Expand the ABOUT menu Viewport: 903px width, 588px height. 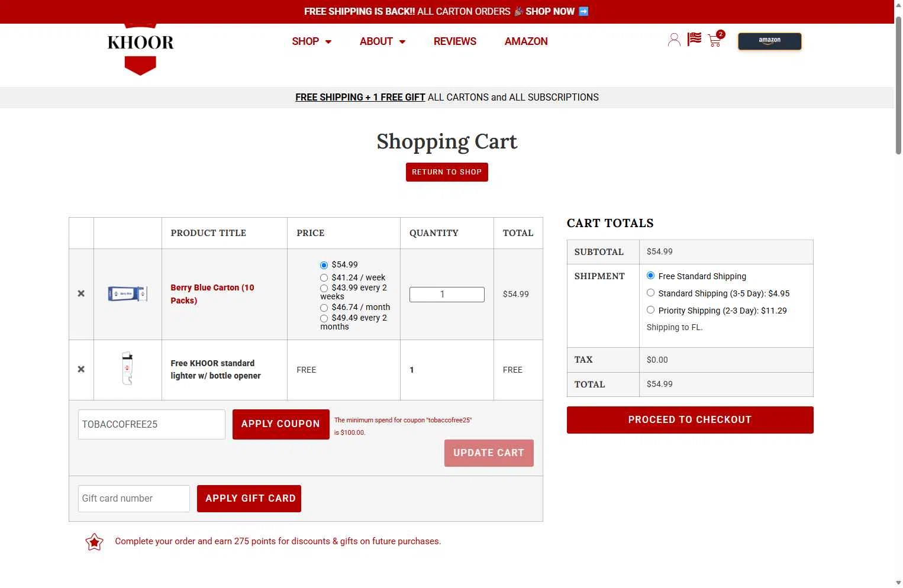tap(382, 41)
